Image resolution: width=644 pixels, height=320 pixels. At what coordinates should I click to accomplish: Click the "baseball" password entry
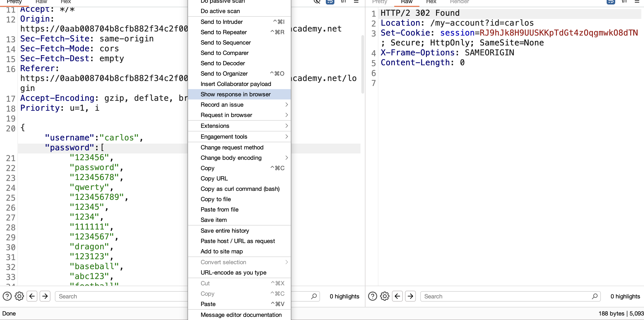(x=97, y=266)
